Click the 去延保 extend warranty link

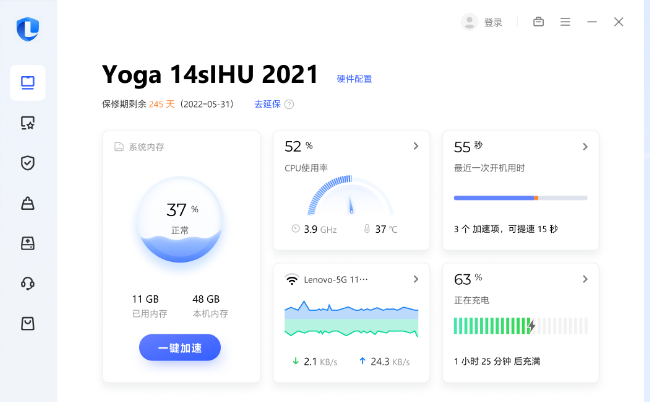click(267, 104)
